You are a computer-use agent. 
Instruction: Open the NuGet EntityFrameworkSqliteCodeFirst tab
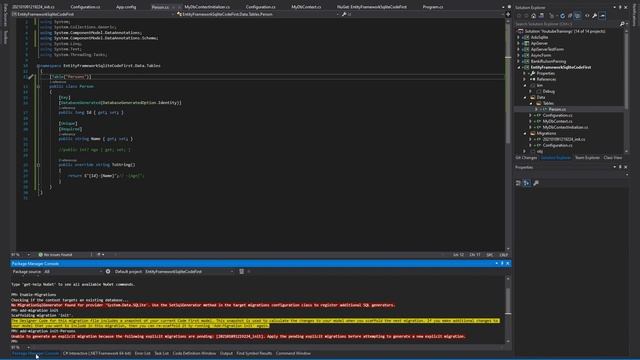click(372, 7)
